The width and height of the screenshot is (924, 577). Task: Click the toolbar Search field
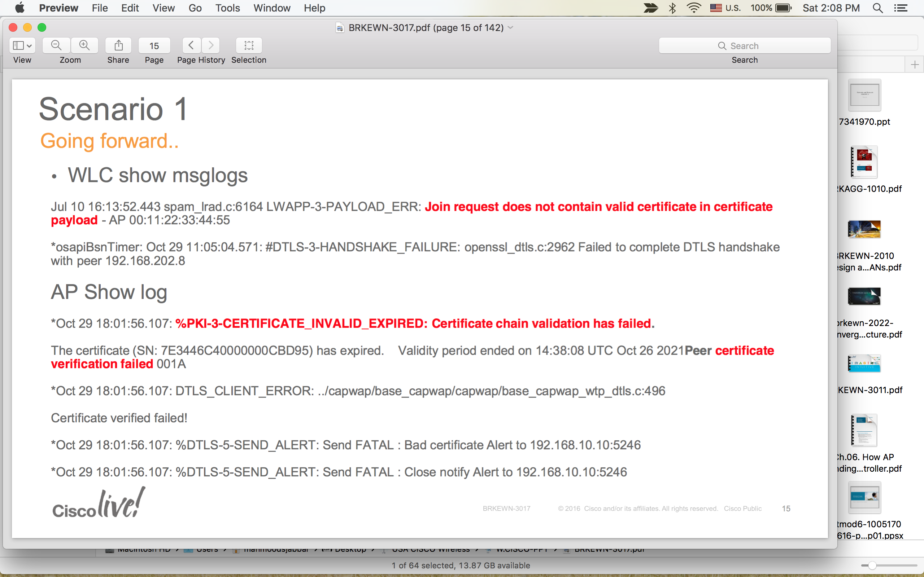coord(744,46)
